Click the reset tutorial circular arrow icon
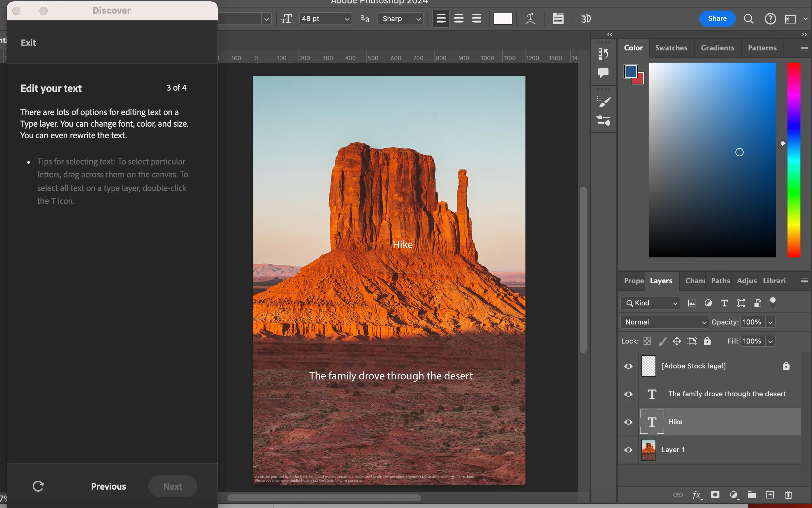Screen dimensions: 812x508 pyautogui.click(x=38, y=486)
